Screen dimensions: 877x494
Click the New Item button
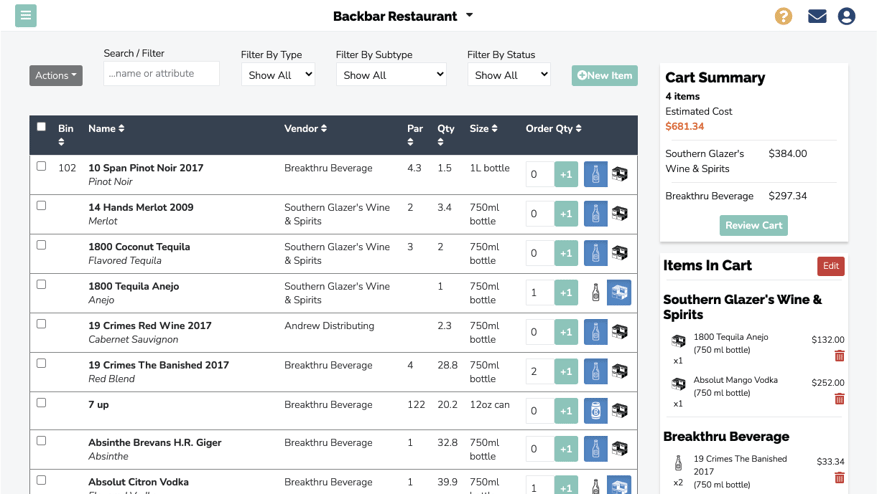[x=605, y=76]
